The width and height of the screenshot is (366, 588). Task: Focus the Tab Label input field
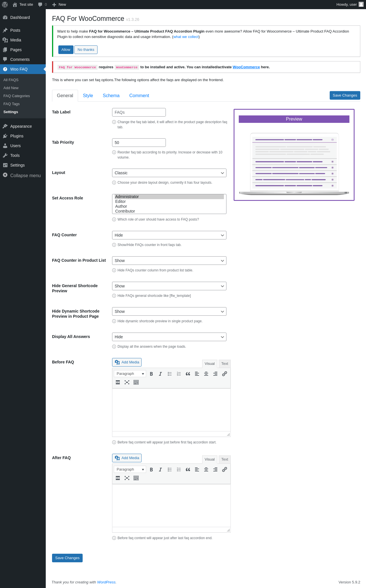(139, 112)
